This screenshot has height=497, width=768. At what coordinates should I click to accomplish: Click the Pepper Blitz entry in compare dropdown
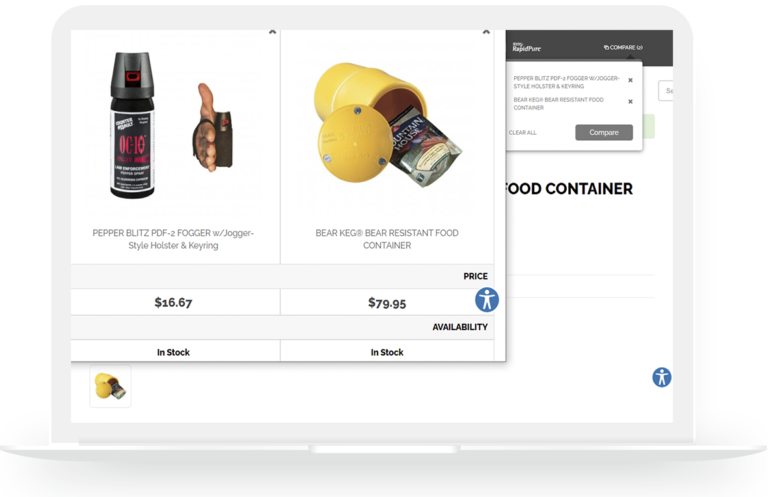566,80
